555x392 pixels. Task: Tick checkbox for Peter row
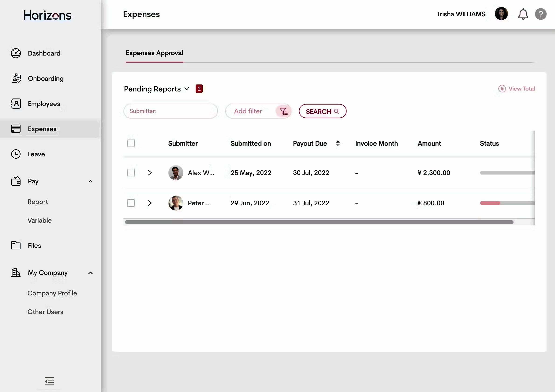coord(131,203)
